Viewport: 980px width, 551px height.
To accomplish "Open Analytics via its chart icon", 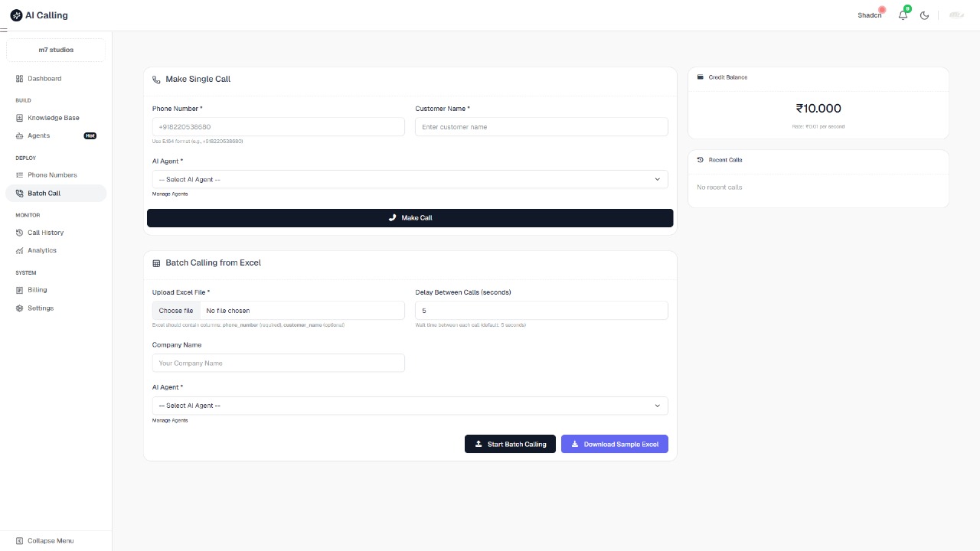I will (19, 250).
